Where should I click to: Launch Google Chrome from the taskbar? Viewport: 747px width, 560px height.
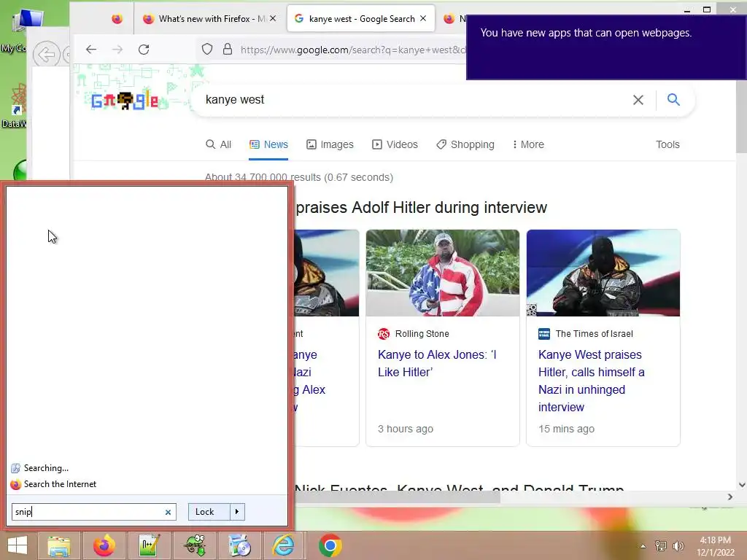click(x=330, y=545)
